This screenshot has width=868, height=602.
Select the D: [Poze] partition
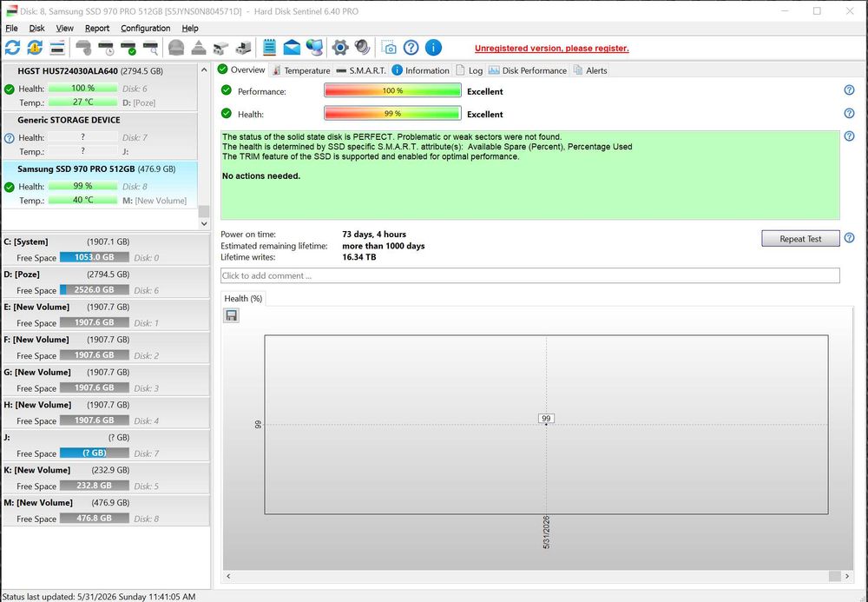[x=106, y=282]
